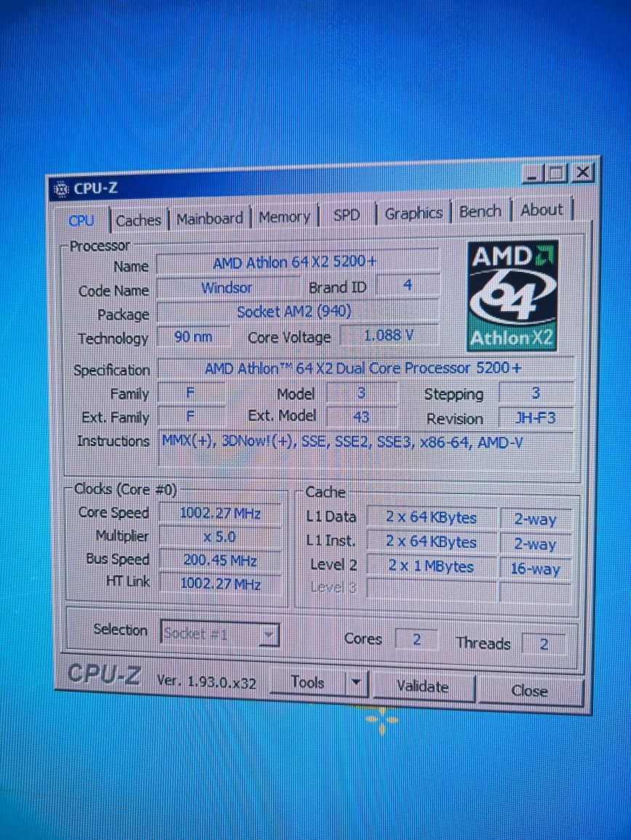Click the Brand ID value 4

407,285
